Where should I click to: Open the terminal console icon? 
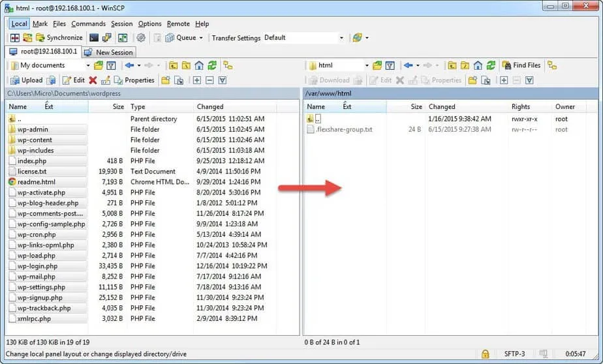[x=94, y=38]
